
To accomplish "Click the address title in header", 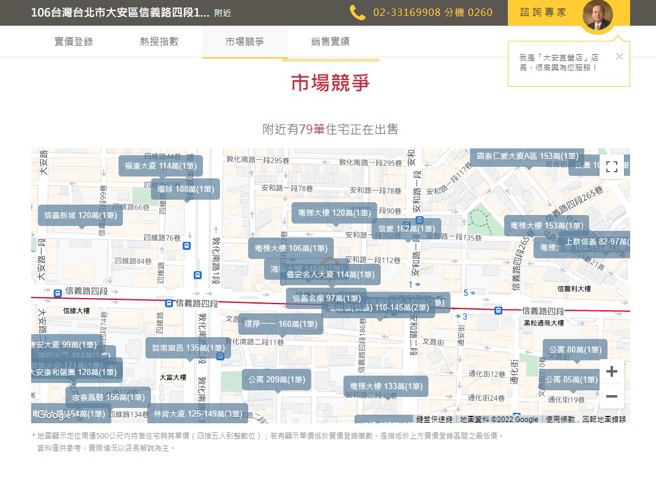I will pos(120,13).
